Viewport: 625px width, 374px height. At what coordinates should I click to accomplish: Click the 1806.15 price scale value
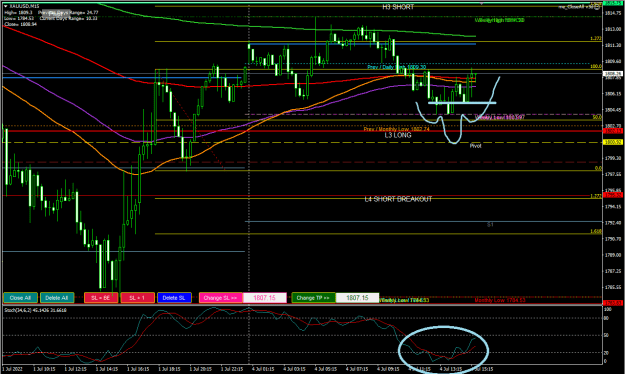613,94
